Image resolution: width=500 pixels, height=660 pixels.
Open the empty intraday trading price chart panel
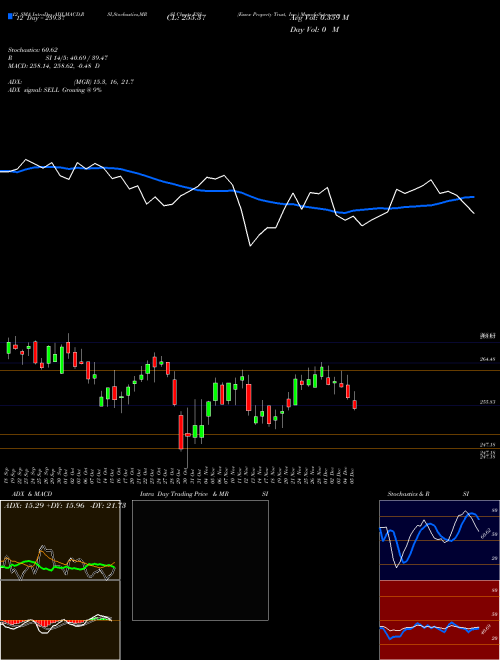click(x=200, y=560)
